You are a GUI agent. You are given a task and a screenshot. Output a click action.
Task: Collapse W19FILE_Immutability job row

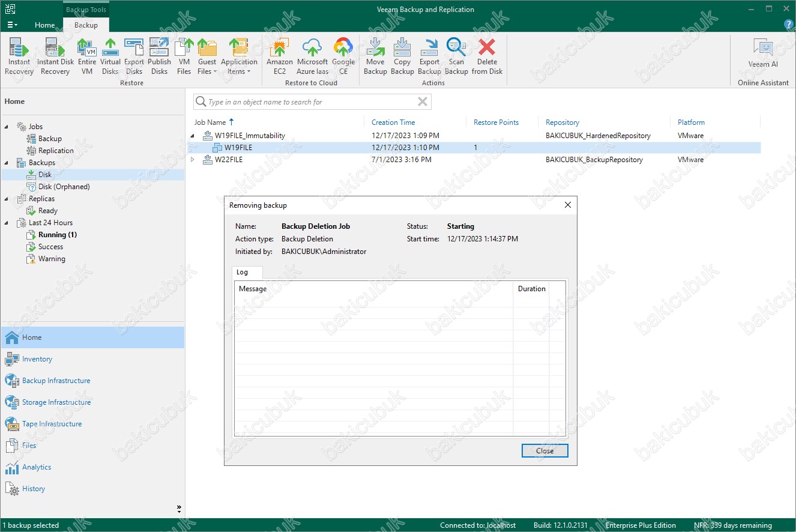(x=193, y=136)
